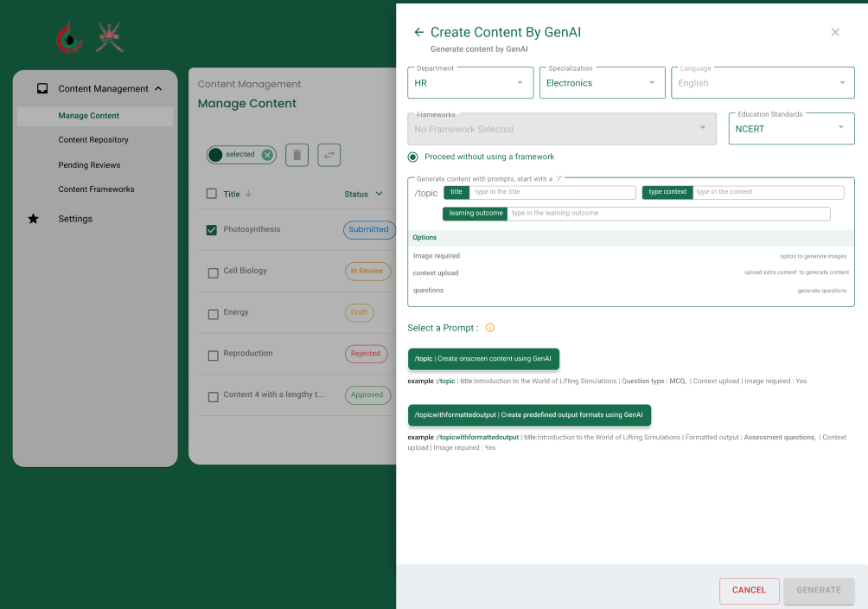The image size is (868, 609).
Task: Go to Pending Reviews in the sidebar
Action: pyautogui.click(x=89, y=165)
